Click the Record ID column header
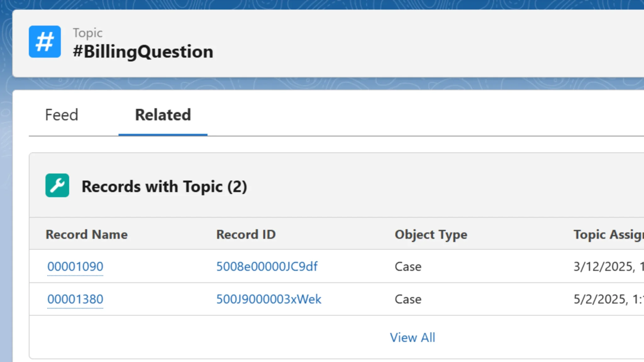Screen dimensions: 644x362 pyautogui.click(x=246, y=234)
